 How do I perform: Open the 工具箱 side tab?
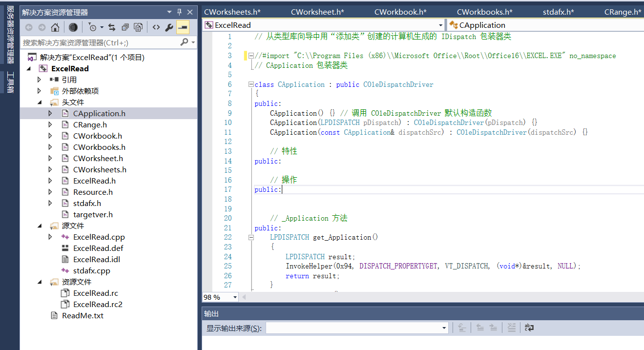(10, 82)
